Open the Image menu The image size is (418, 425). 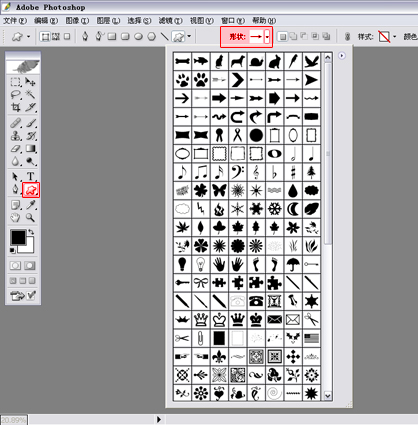[77, 21]
